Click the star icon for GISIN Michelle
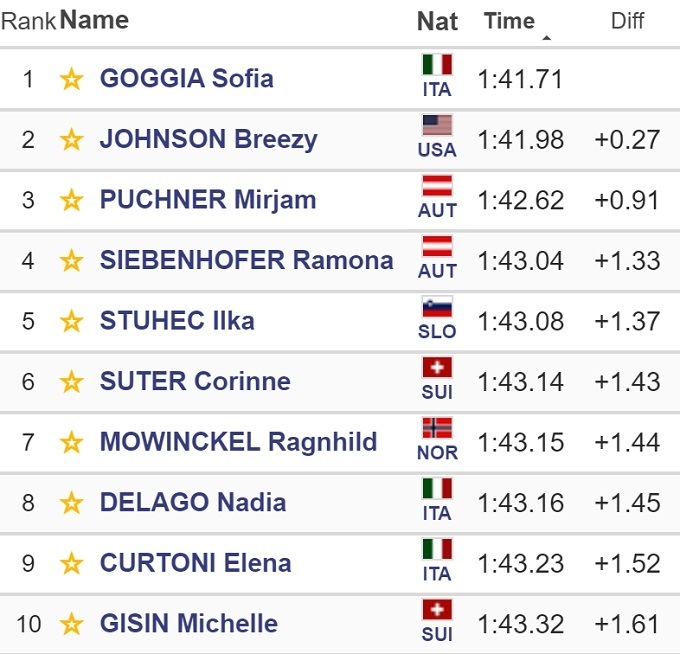The width and height of the screenshot is (680, 654). (71, 625)
